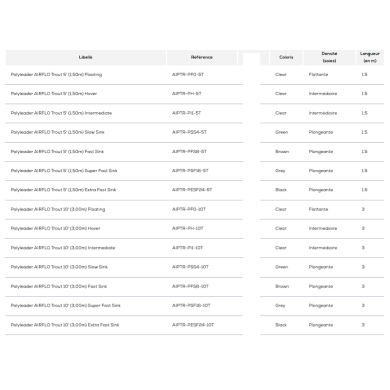The width and height of the screenshot is (390, 390).
Task: Click Polyleader Trout 5' (1.50m) Extra Fast Sink
Action: point(63,190)
